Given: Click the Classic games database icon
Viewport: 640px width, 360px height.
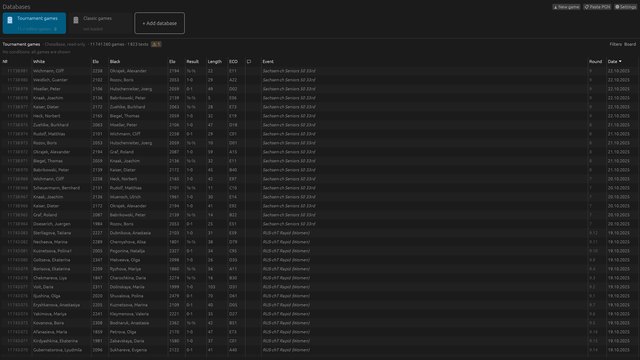Looking at the screenshot, I should (76, 20).
